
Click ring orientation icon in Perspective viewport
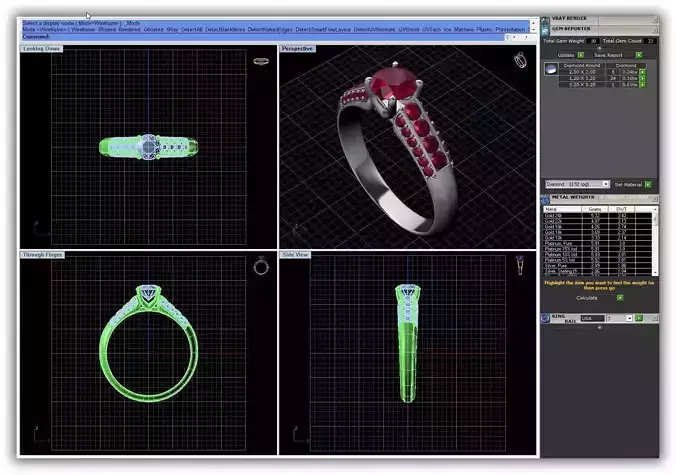point(520,60)
